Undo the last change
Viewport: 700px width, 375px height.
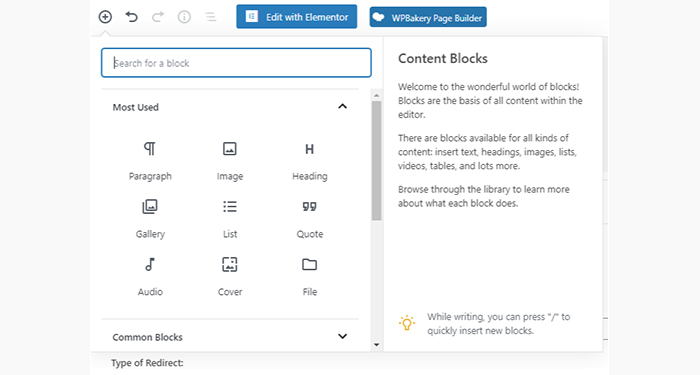tap(131, 17)
